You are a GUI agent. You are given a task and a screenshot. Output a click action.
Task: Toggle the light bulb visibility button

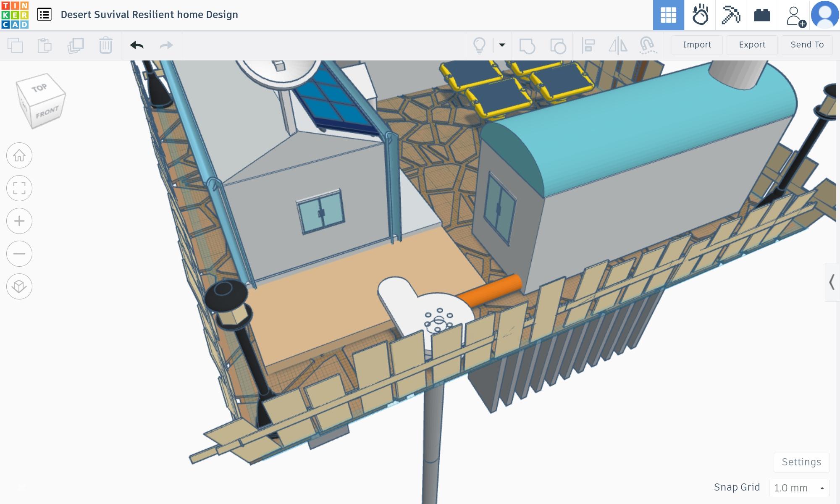tap(479, 45)
